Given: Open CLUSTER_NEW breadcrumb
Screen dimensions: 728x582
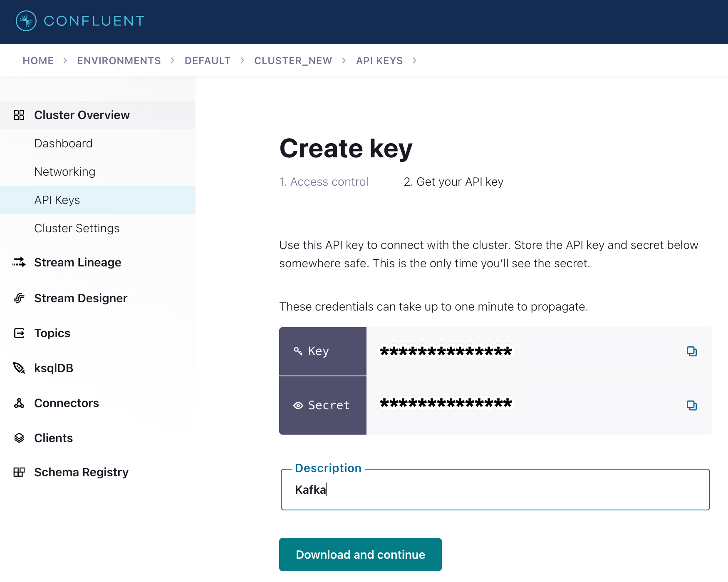Looking at the screenshot, I should [x=293, y=61].
